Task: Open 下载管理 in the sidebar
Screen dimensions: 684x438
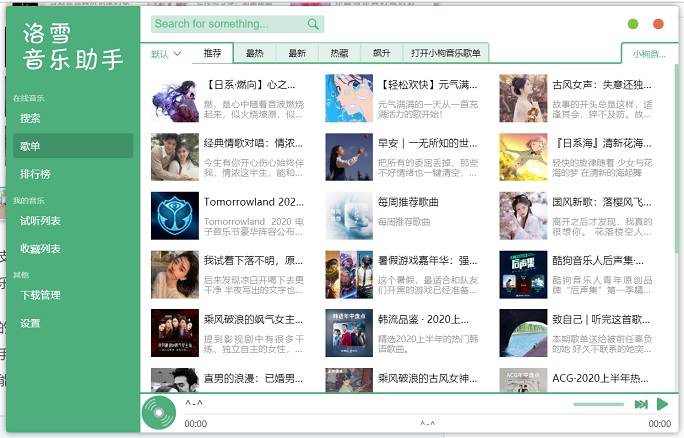Action: (73, 295)
